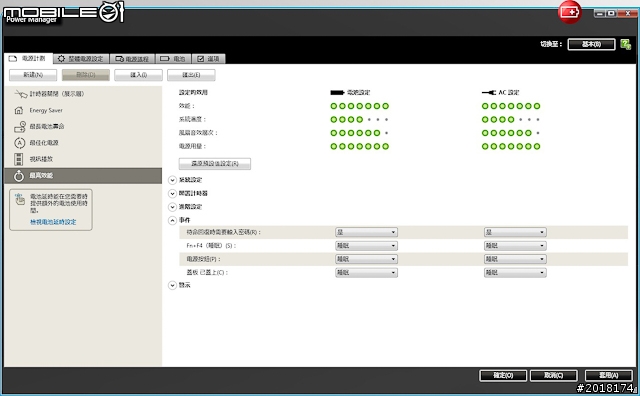Open the help icon beside the 基本 button
Viewport: 640px width, 396px height.
click(626, 44)
